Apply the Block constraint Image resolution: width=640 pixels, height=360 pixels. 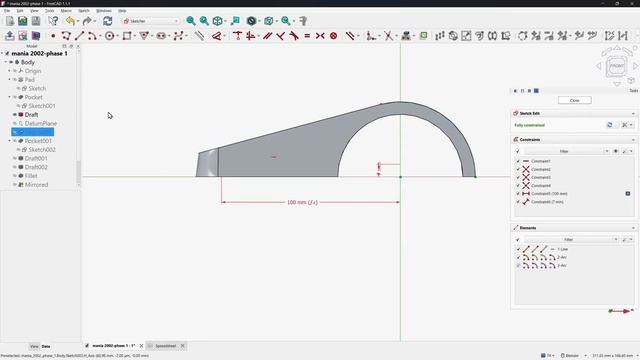(333, 36)
